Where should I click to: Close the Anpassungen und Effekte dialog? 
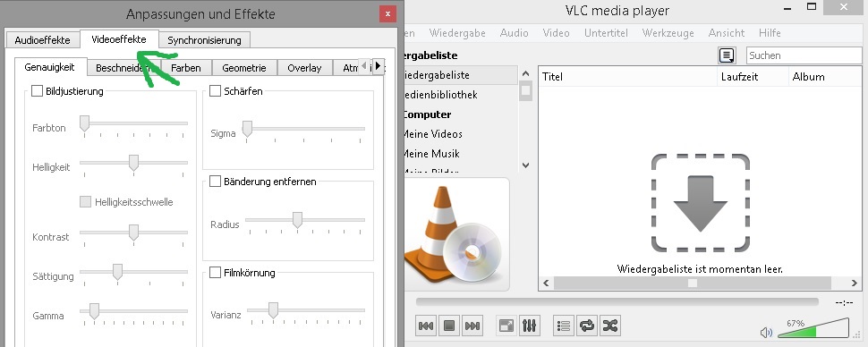point(388,13)
